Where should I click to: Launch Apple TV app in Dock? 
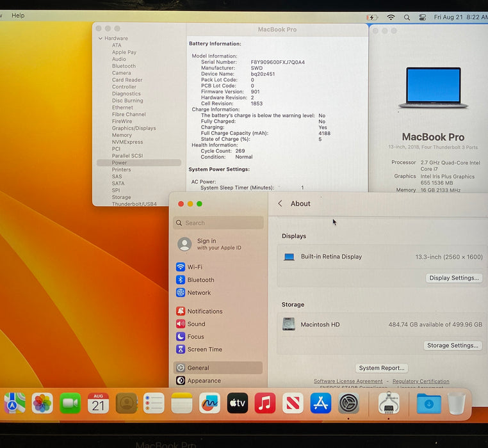tap(238, 403)
